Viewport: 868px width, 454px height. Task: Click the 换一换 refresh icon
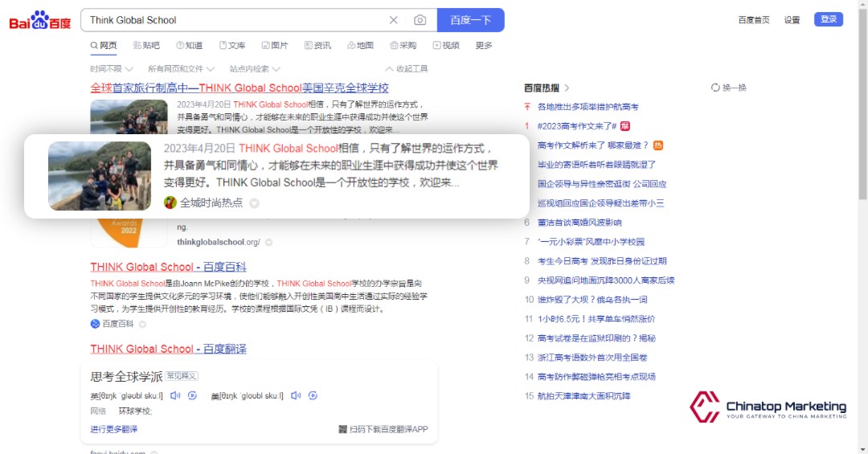[715, 88]
